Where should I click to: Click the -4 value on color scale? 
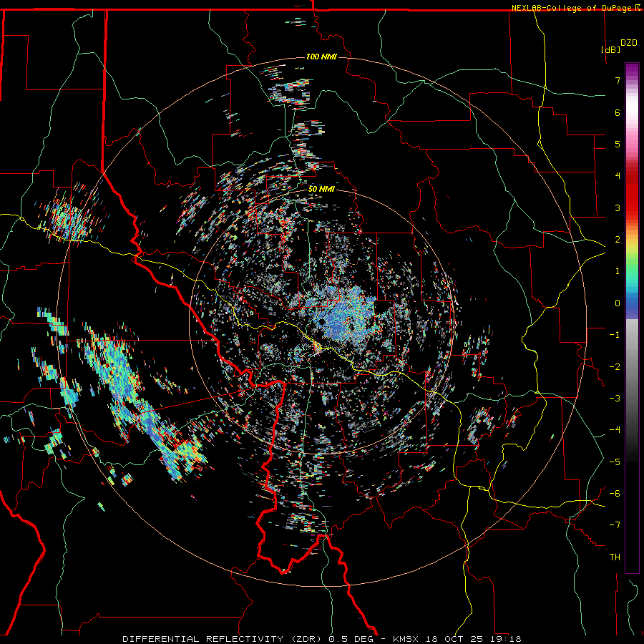[615, 429]
